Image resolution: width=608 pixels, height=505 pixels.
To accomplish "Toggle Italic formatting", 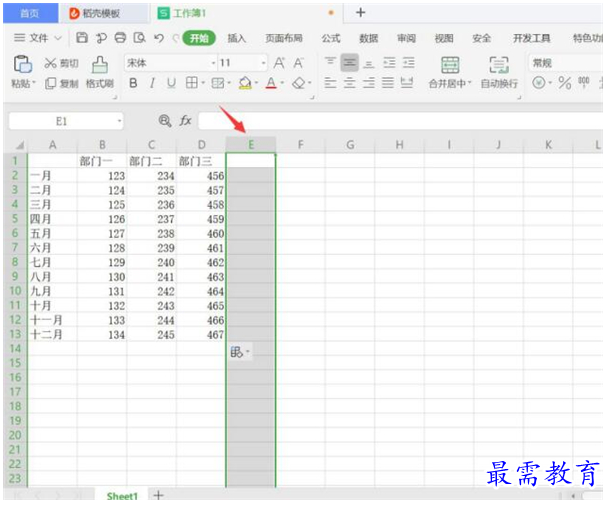I will tap(152, 83).
